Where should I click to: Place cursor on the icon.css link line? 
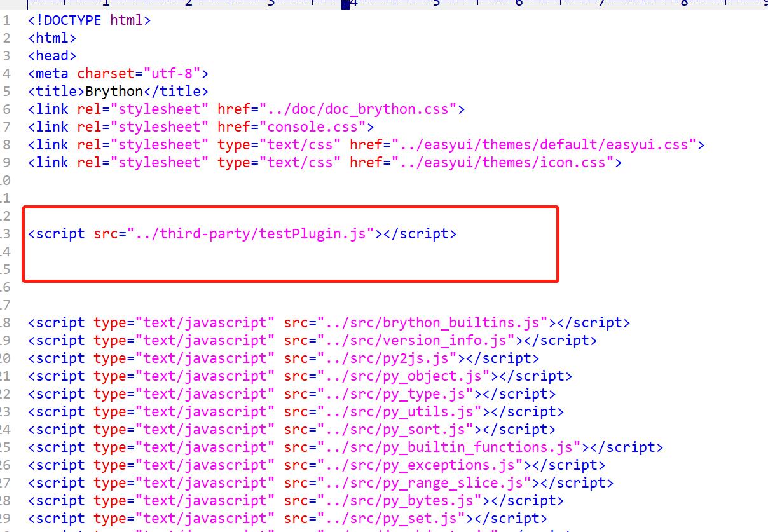325,163
